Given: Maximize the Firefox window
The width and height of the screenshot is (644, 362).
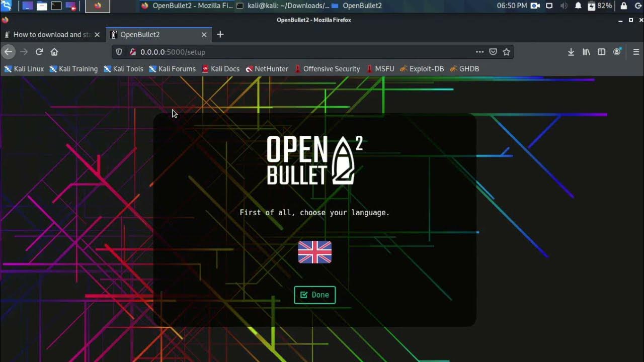Looking at the screenshot, I should coord(631,20).
